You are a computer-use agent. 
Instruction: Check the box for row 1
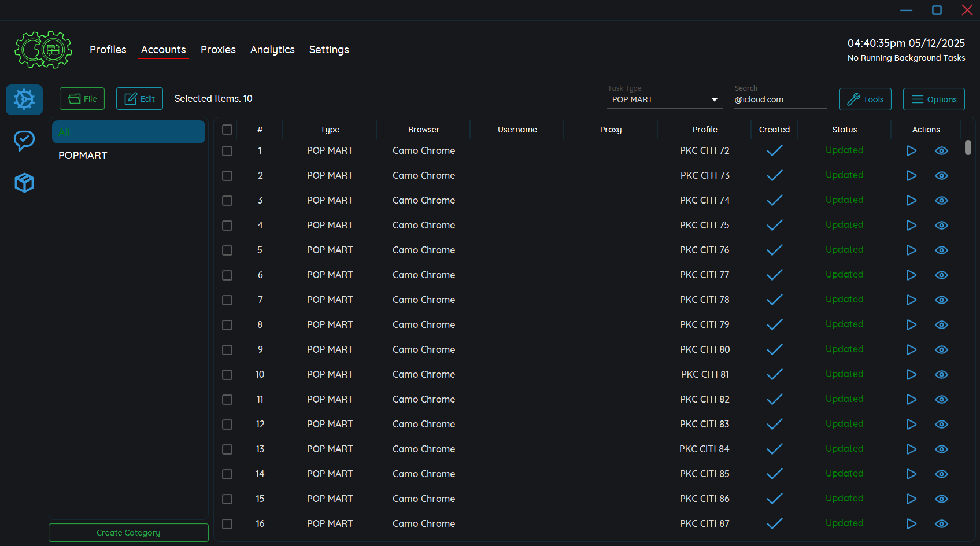[x=227, y=150]
